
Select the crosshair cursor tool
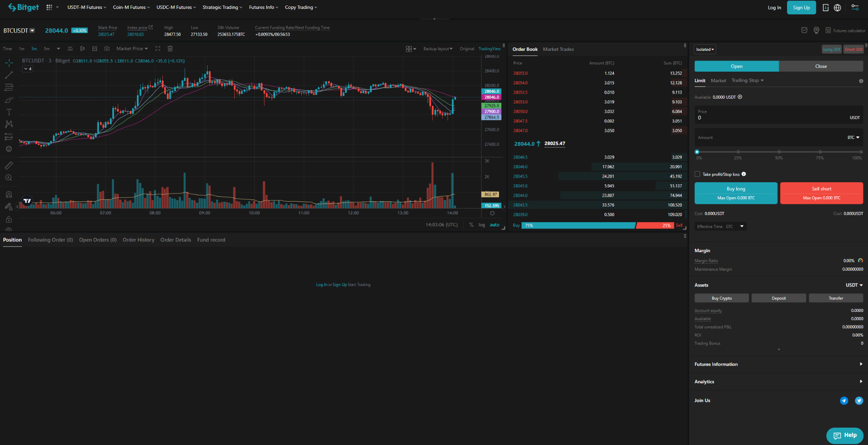click(9, 63)
